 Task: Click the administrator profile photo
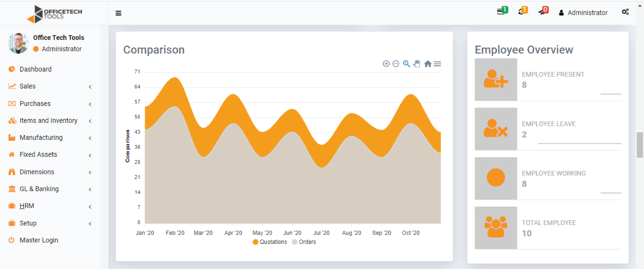coord(18,43)
